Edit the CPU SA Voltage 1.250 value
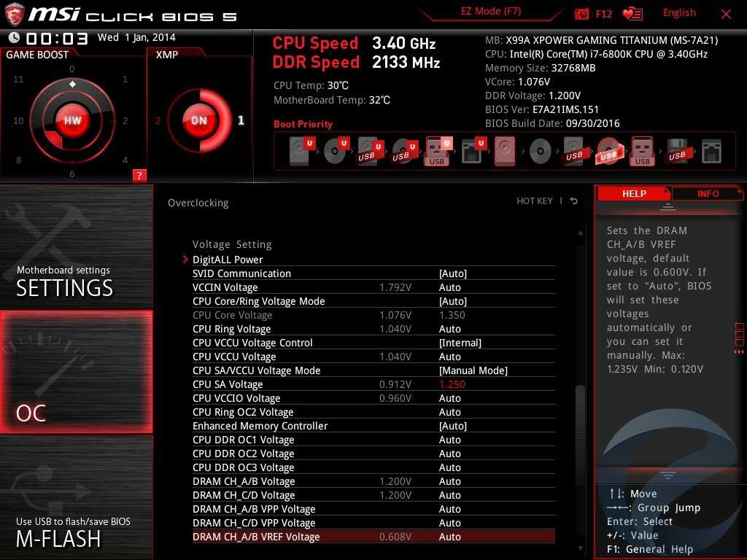 click(x=452, y=384)
